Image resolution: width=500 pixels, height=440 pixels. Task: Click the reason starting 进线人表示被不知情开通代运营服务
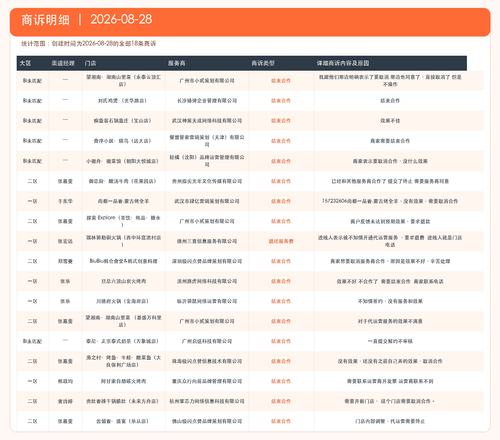point(390,241)
